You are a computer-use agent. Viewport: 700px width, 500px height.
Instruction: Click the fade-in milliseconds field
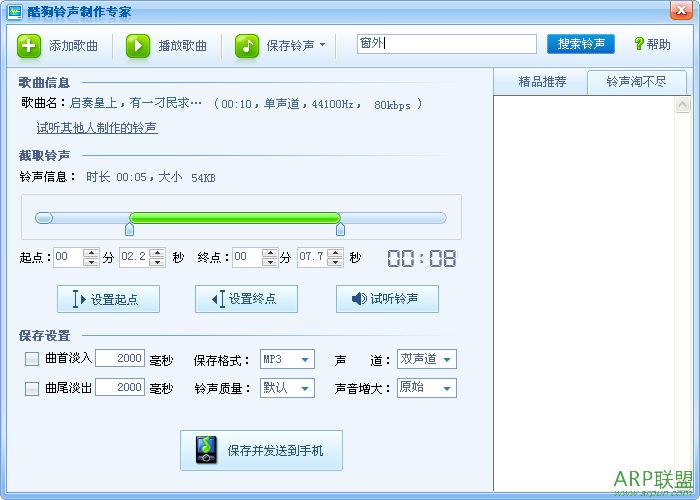[120, 358]
